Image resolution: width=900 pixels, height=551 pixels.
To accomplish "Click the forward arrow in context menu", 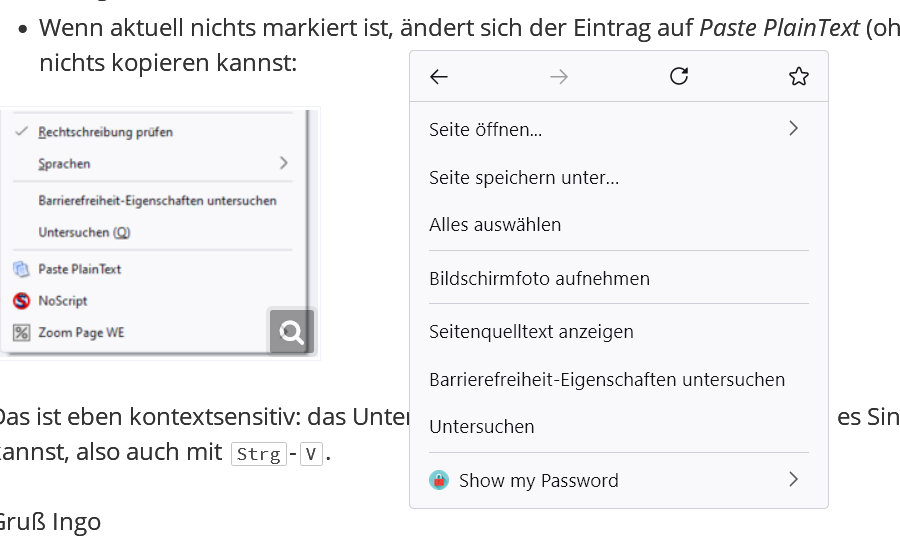I will tap(559, 77).
